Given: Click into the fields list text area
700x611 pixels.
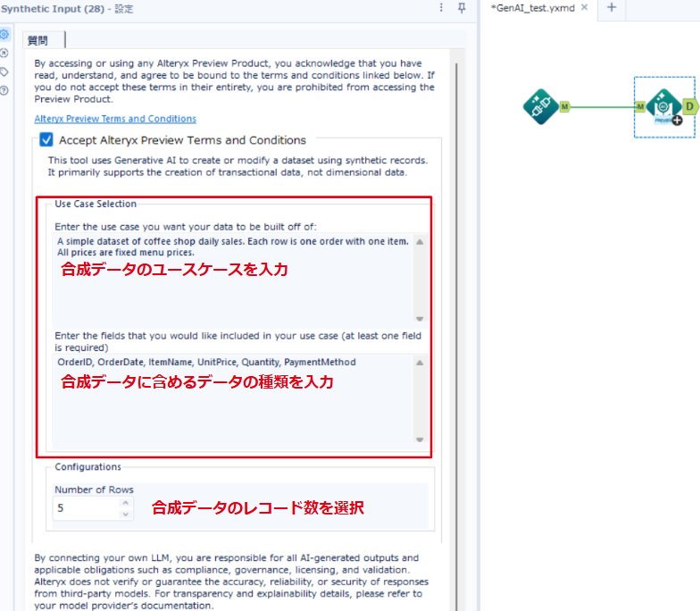Looking at the screenshot, I should point(233,401).
